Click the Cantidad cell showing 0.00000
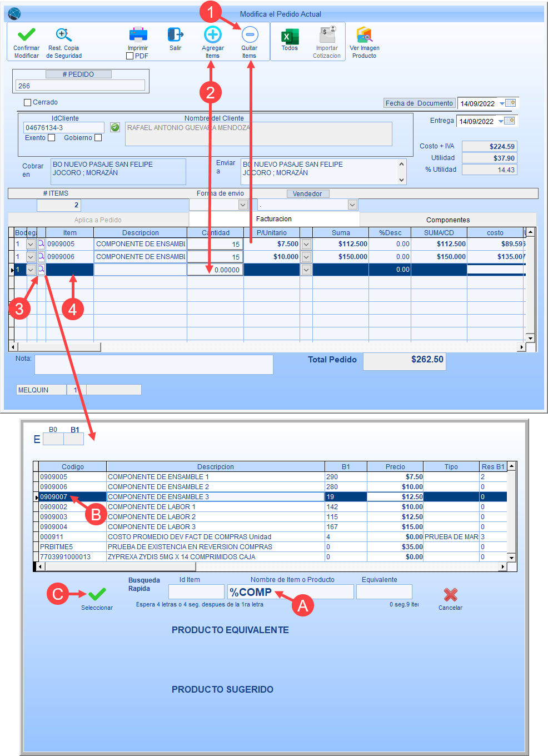The image size is (548, 756). (x=215, y=270)
